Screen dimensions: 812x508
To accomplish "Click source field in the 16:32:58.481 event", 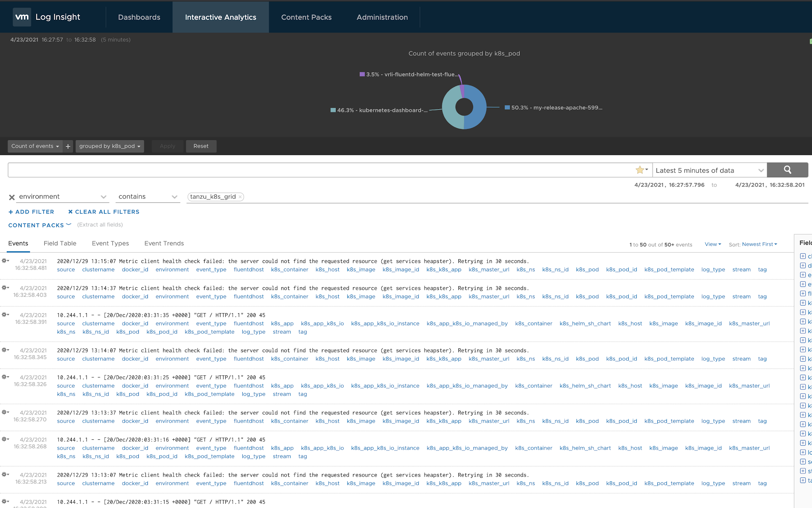I will pos(66,270).
